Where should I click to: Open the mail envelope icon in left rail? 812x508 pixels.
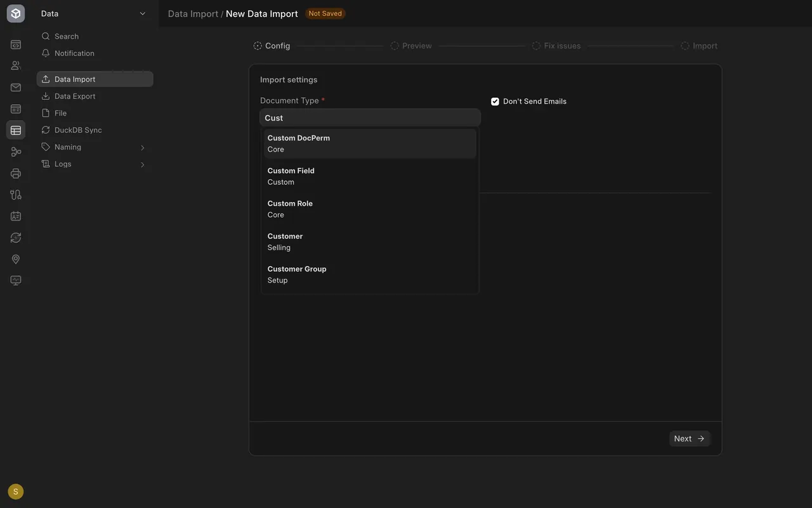[x=16, y=88]
